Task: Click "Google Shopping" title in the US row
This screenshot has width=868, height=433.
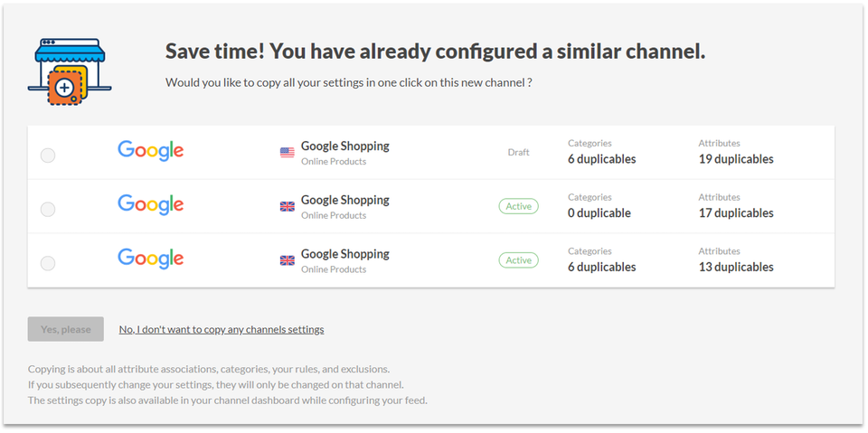Action: pyautogui.click(x=344, y=146)
